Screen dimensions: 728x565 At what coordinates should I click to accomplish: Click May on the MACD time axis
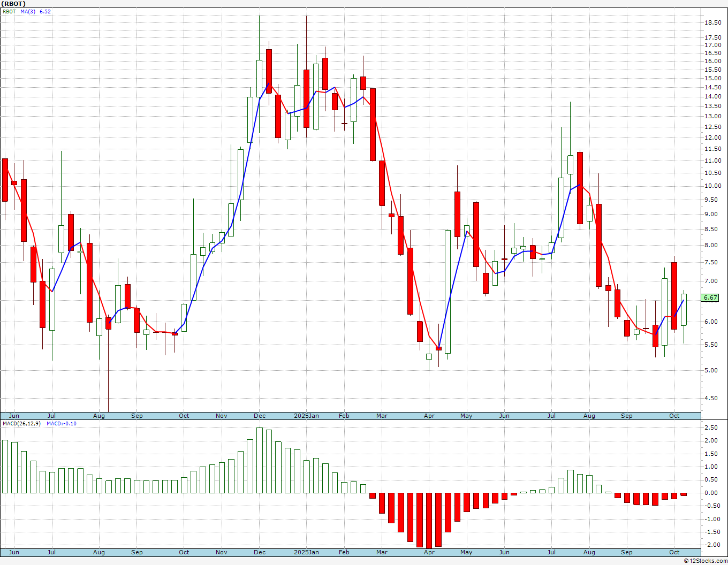(467, 552)
